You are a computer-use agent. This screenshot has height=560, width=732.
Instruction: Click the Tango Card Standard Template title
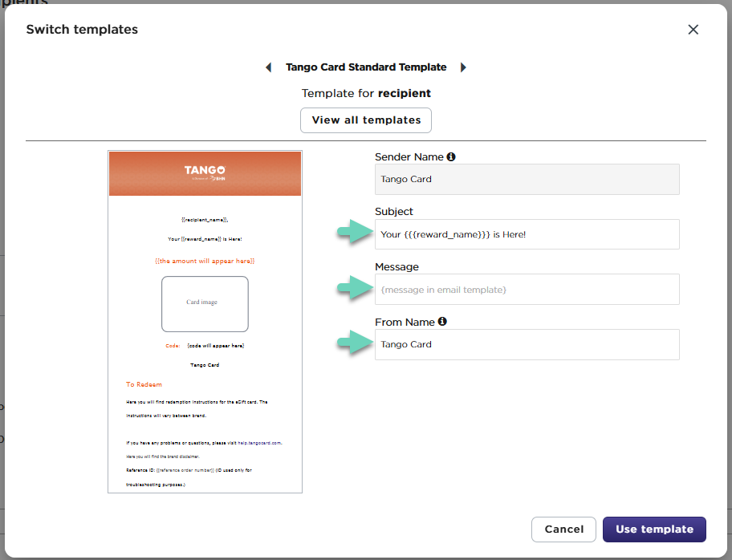click(366, 68)
